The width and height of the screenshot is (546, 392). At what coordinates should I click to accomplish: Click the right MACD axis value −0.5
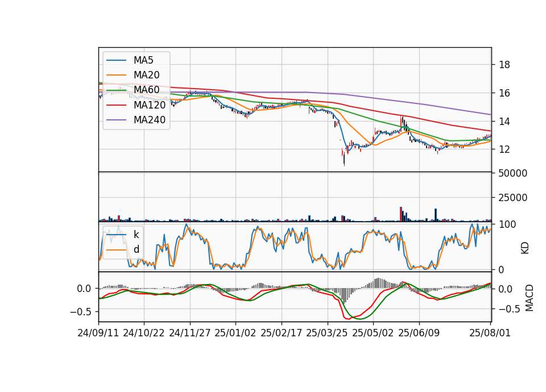(x=510, y=309)
